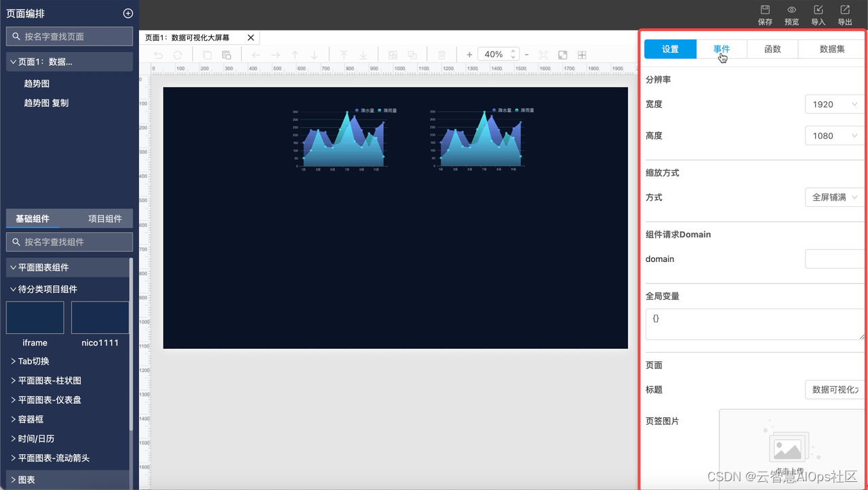Click the Export icon in top bar
This screenshot has height=490, width=868.
click(x=845, y=10)
